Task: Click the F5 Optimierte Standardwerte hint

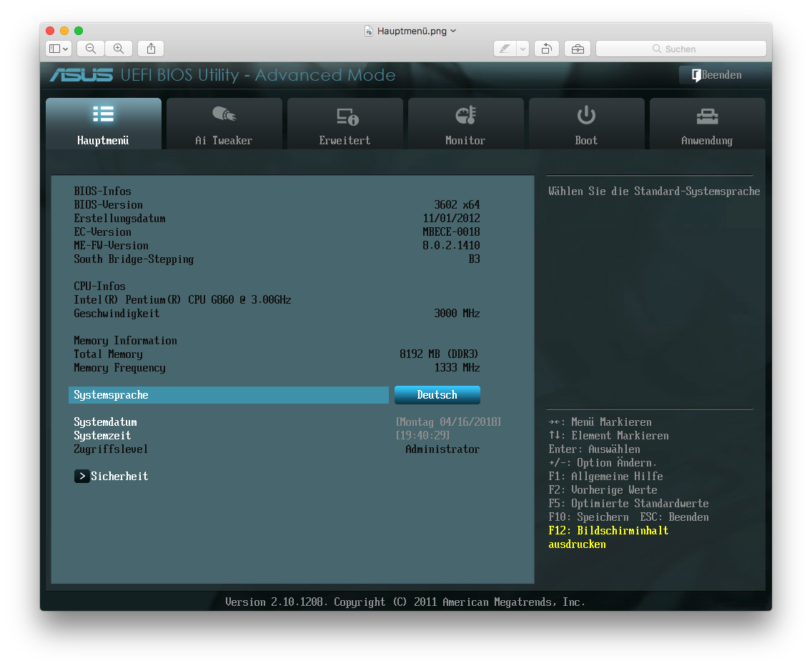Action: [628, 504]
